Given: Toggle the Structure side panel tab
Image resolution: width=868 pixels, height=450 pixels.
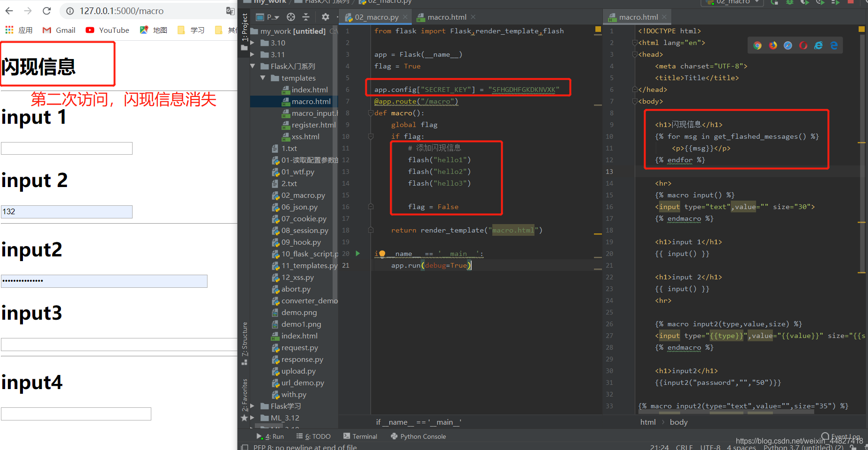Looking at the screenshot, I should pos(244,343).
